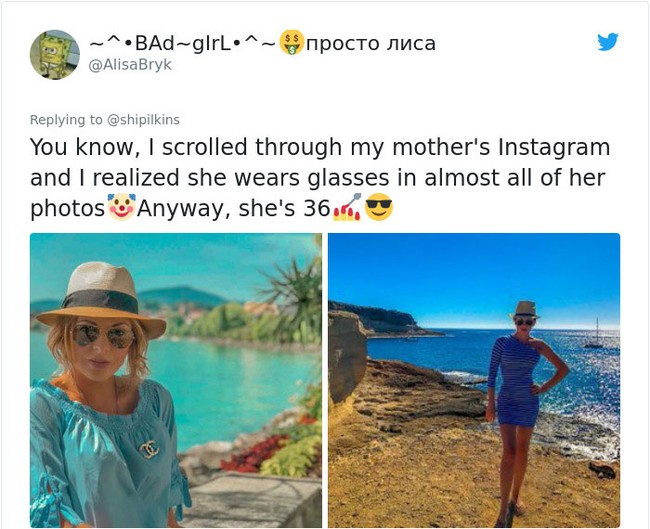
Task: Open the @shipilkins profile link
Action: coord(143,119)
